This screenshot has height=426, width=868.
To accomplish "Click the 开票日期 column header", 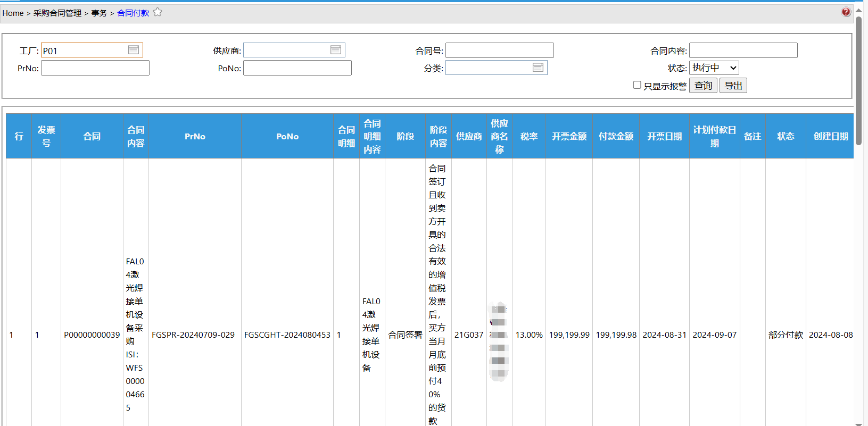I will 664,136.
